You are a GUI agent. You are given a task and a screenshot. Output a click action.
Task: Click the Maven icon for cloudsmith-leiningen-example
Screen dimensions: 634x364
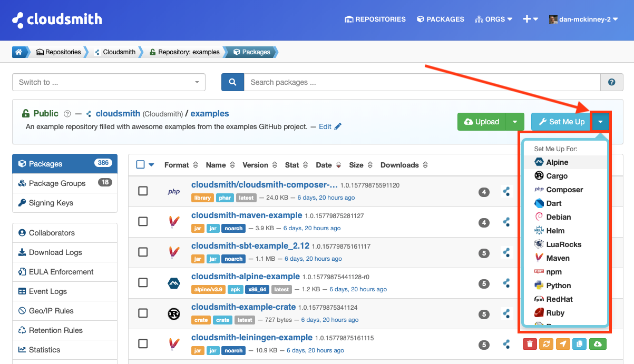pos(173,344)
